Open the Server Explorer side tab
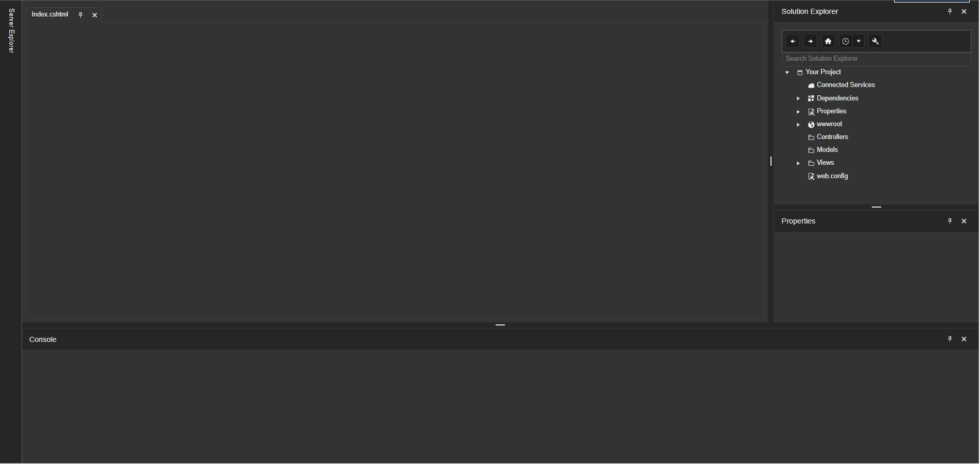The height and width of the screenshot is (464, 980). pyautogui.click(x=11, y=31)
